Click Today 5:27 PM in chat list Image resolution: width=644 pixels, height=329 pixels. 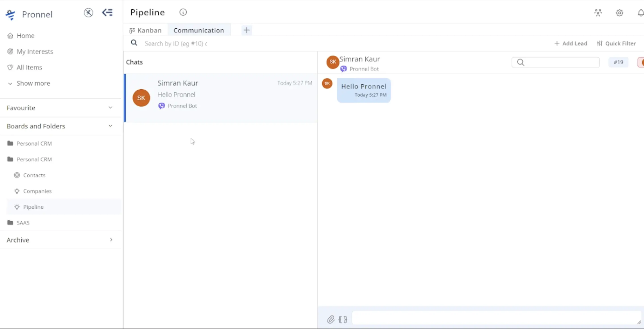(x=294, y=83)
